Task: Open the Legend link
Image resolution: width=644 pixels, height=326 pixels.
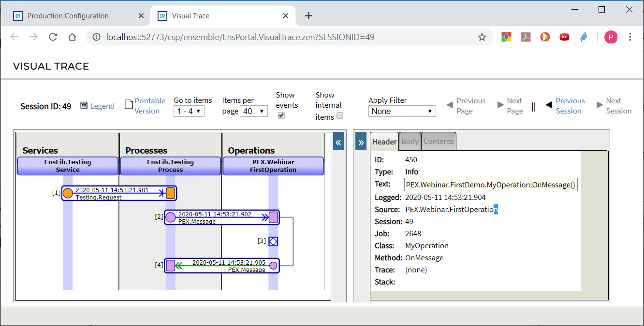Action: (102, 106)
